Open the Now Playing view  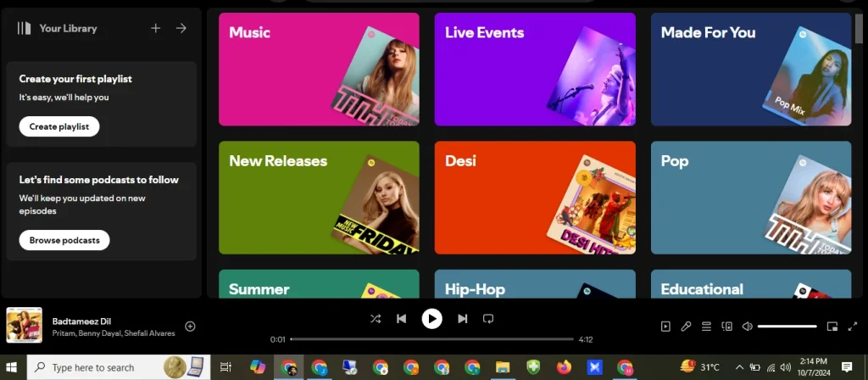[x=665, y=327]
